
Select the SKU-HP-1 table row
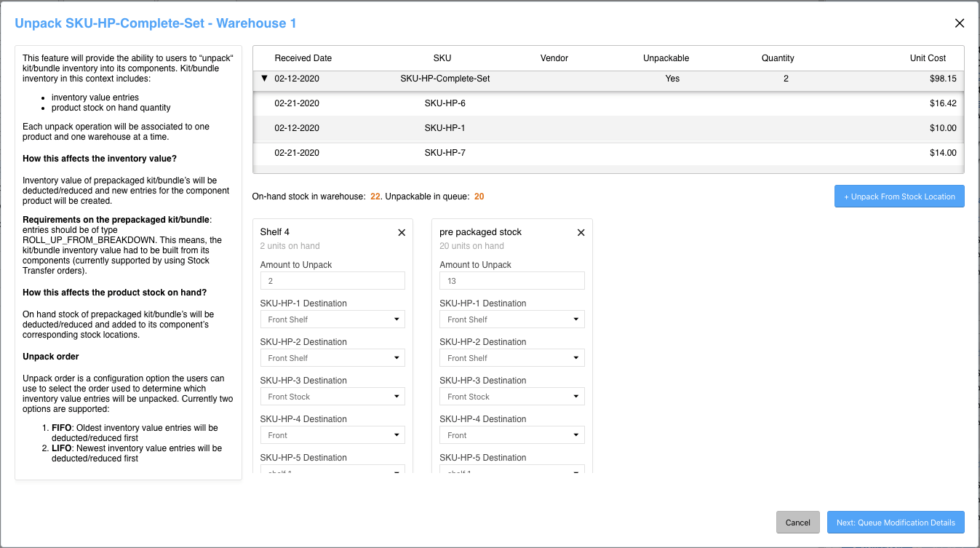point(608,128)
